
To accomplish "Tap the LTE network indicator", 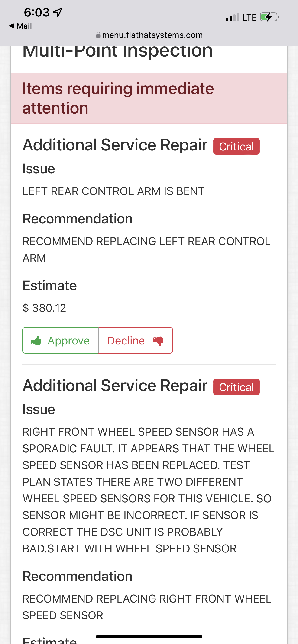I will (249, 17).
